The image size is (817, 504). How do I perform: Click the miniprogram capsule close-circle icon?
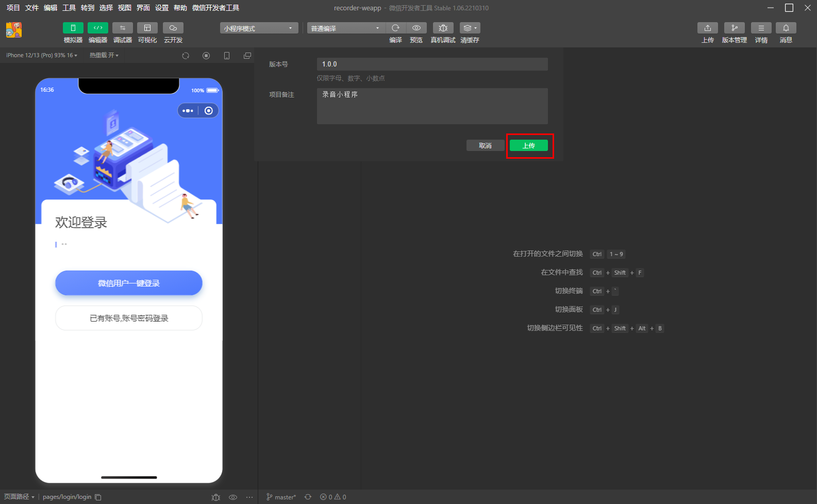[209, 111]
